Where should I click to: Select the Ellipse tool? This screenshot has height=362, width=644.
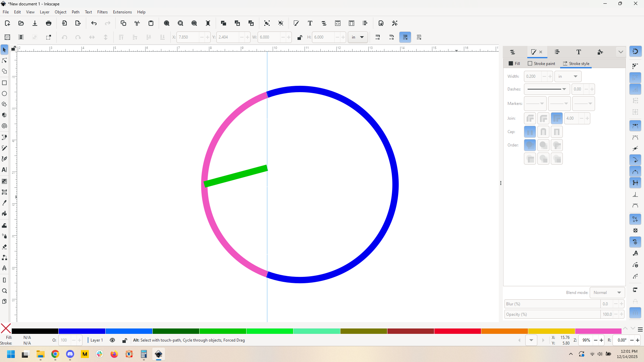[x=4, y=94]
